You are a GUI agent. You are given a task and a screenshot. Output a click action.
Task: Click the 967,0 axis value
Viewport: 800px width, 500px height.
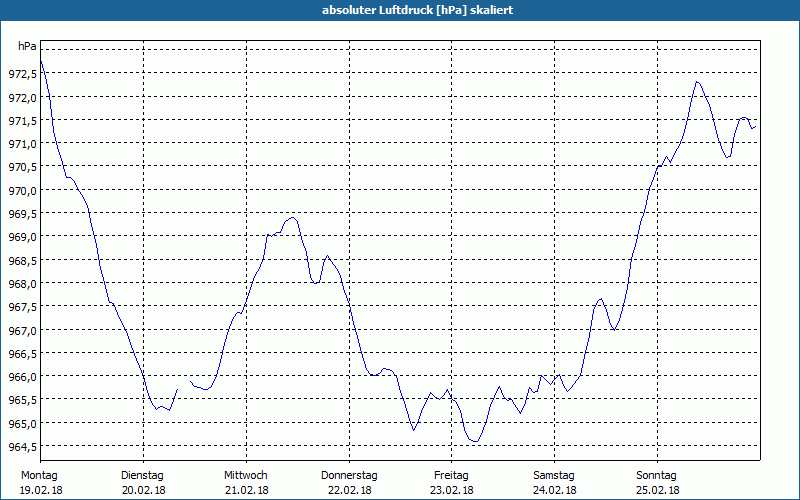tap(23, 331)
